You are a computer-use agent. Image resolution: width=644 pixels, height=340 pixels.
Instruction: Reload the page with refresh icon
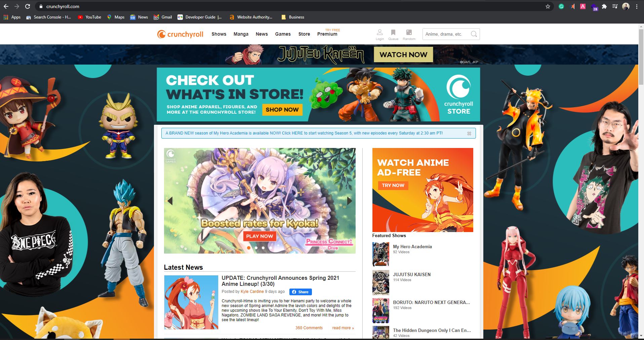28,6
